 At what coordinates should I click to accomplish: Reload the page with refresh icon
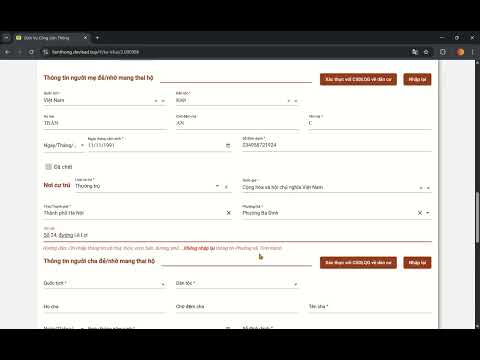31,52
